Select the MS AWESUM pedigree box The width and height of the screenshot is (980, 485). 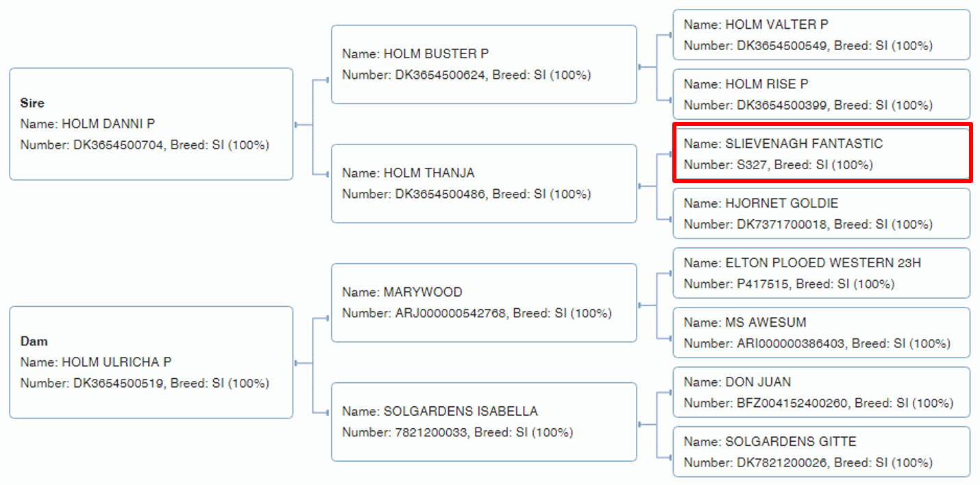(821, 333)
